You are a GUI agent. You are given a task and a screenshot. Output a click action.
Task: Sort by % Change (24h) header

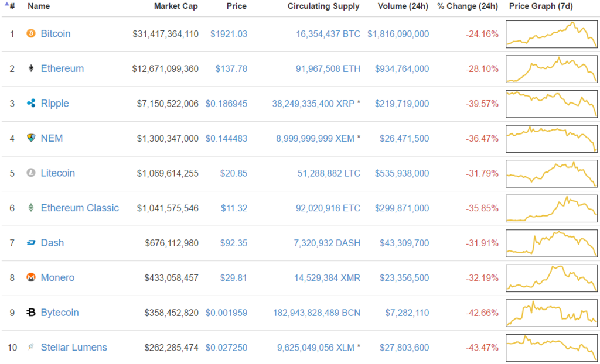tap(468, 6)
